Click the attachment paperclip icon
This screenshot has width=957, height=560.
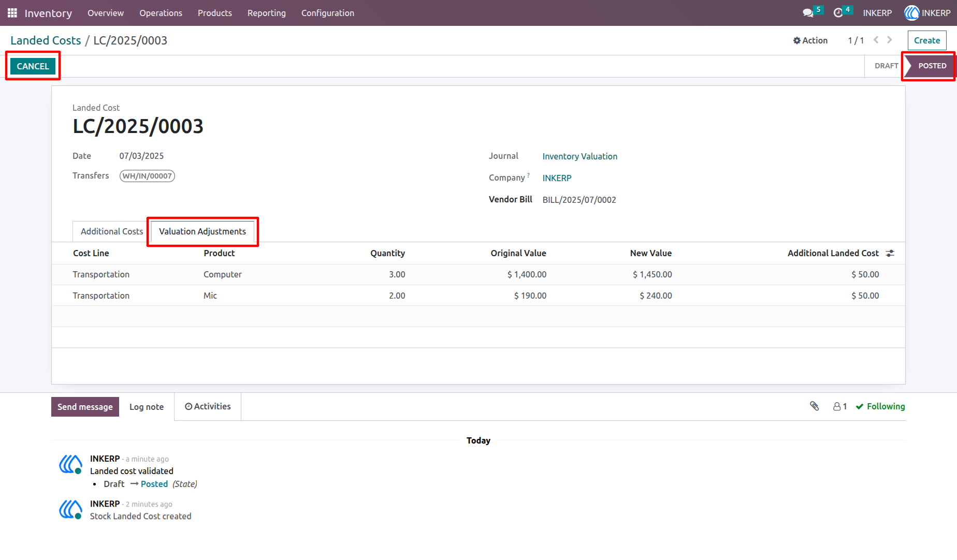[815, 406]
